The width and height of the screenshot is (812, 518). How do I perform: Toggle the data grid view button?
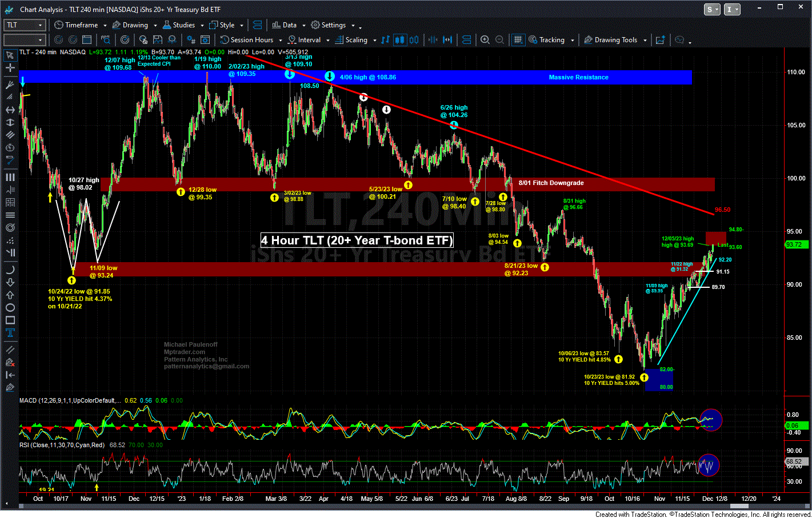click(x=518, y=40)
